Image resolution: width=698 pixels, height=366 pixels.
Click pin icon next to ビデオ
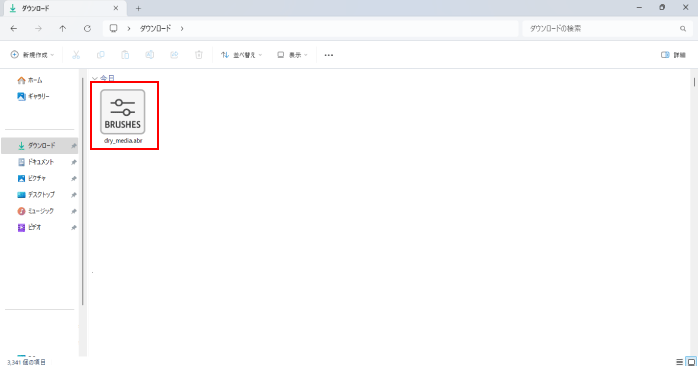click(x=74, y=228)
